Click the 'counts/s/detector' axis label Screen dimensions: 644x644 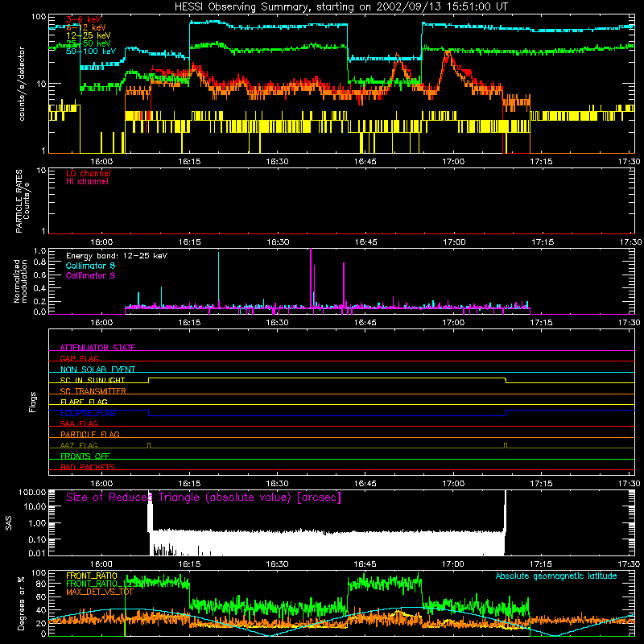click(x=22, y=84)
